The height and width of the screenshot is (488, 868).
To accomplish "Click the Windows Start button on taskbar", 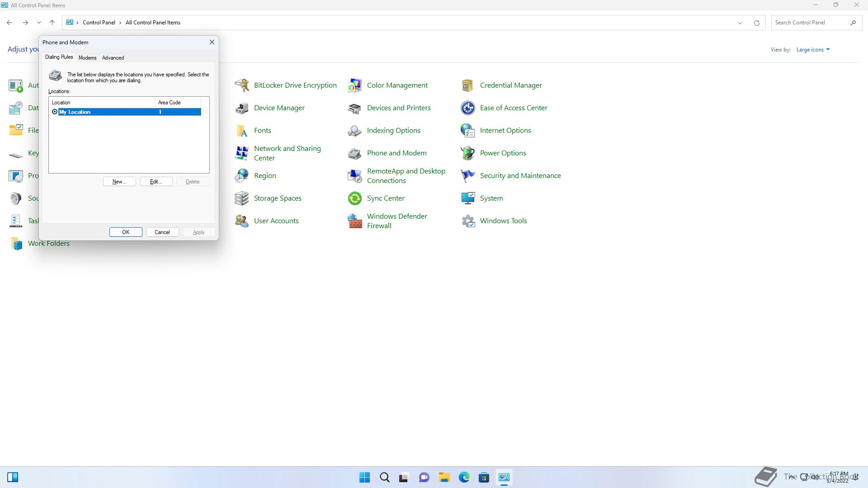I will coord(364,477).
